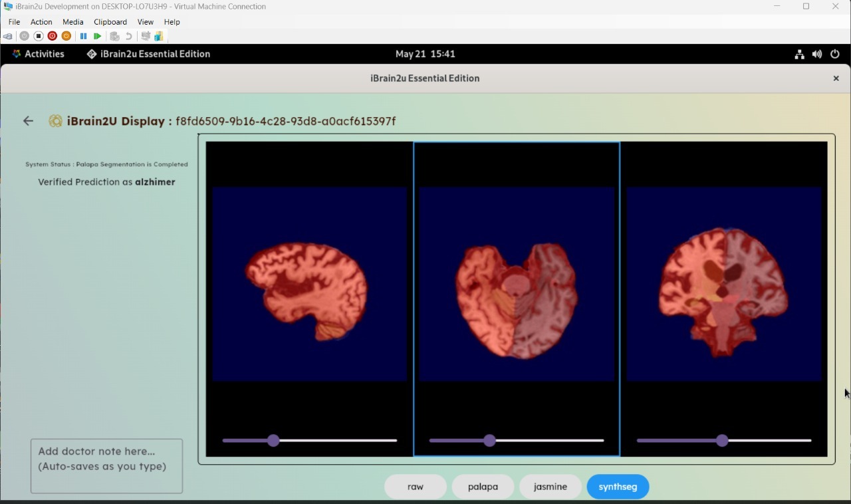
Task: Click the volume speaker icon in top bar
Action: click(x=817, y=54)
